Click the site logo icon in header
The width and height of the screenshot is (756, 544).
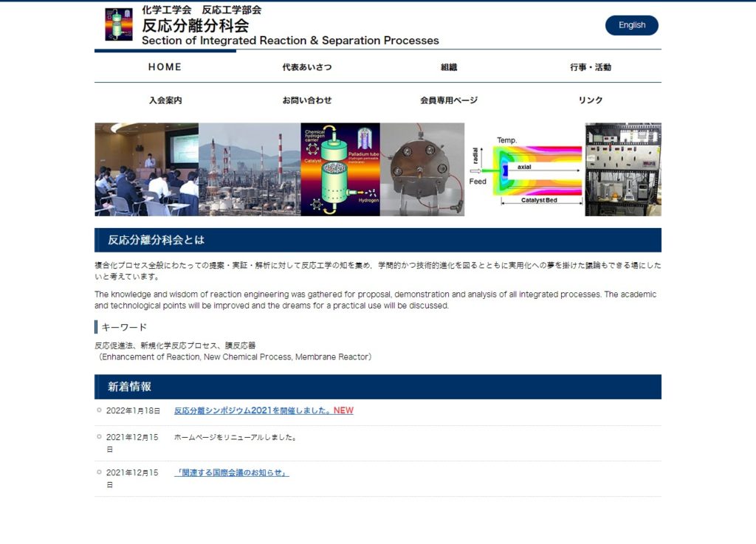(x=119, y=24)
